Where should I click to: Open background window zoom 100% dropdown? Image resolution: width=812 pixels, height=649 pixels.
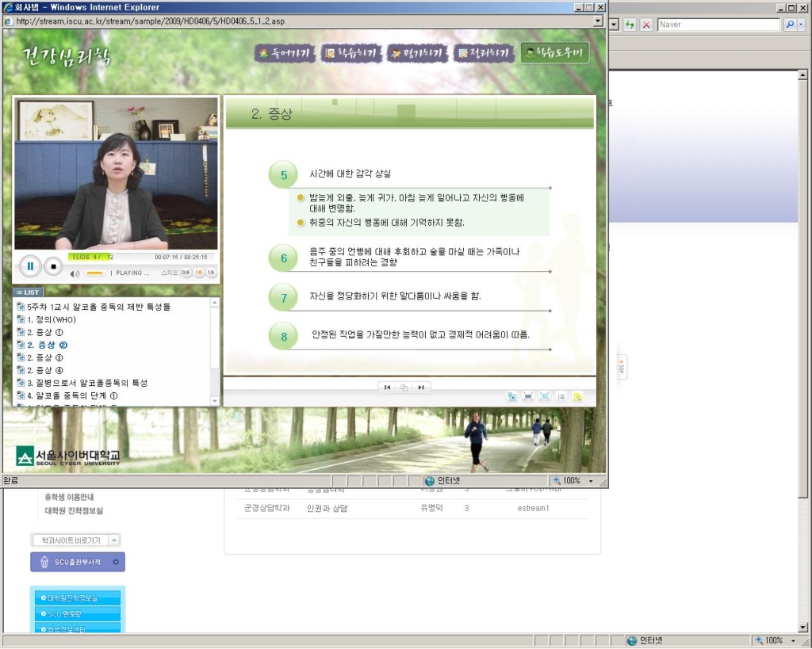coord(793,641)
